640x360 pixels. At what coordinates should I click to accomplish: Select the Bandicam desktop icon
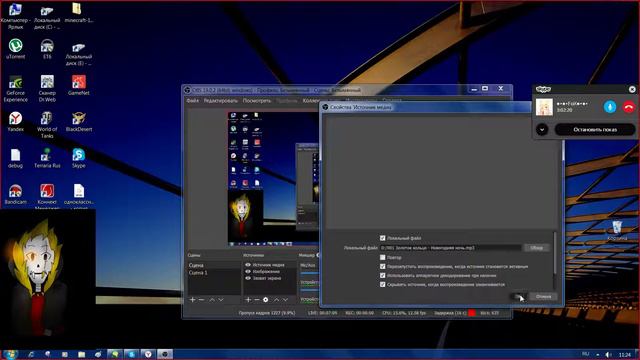click(x=16, y=194)
